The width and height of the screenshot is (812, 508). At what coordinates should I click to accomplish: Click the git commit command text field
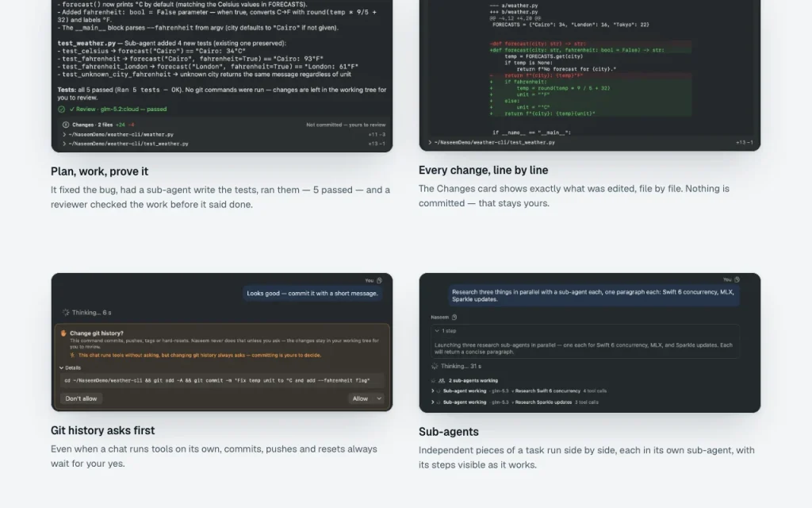(222, 380)
